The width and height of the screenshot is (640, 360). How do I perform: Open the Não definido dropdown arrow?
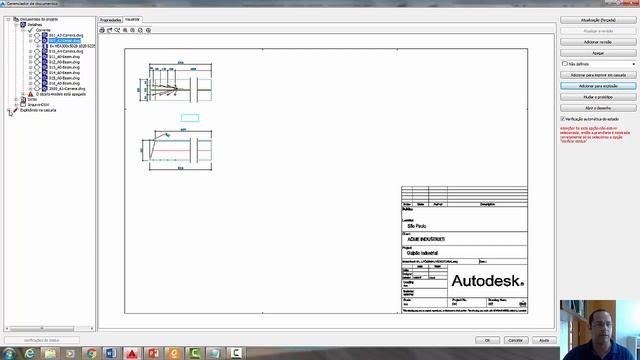pos(633,64)
